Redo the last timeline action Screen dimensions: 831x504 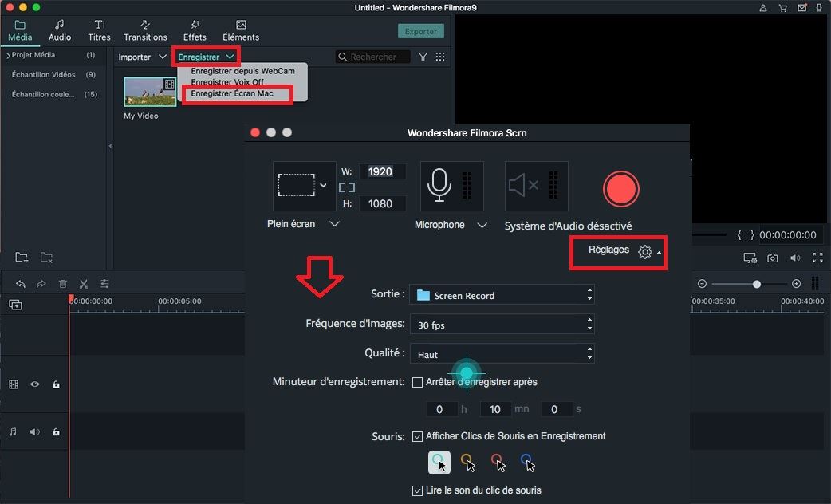click(41, 284)
